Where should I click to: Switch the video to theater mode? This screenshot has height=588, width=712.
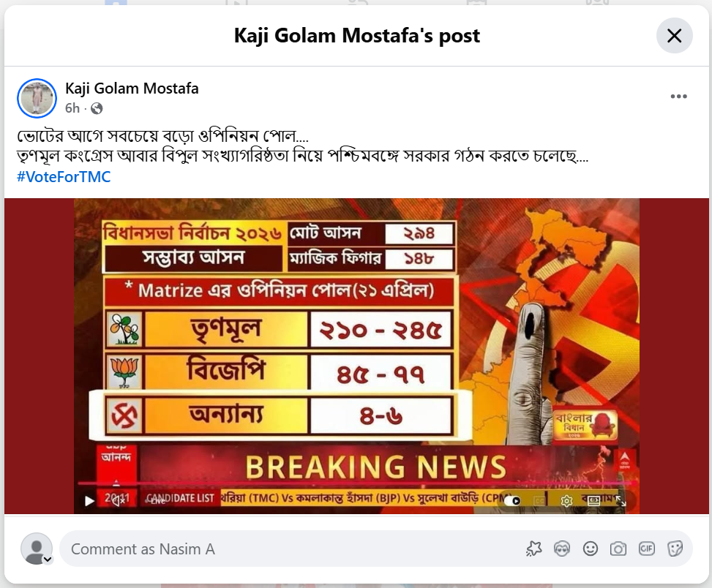click(594, 501)
